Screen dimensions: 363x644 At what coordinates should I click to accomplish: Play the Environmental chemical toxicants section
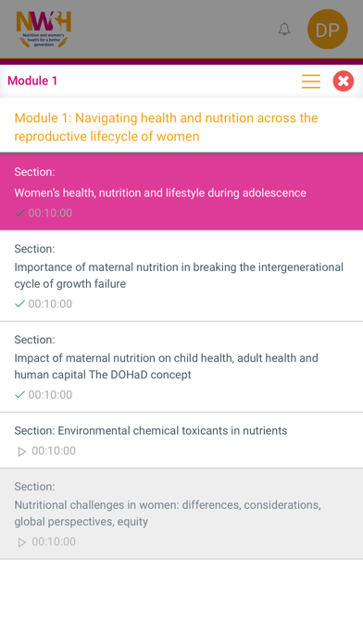22,452
